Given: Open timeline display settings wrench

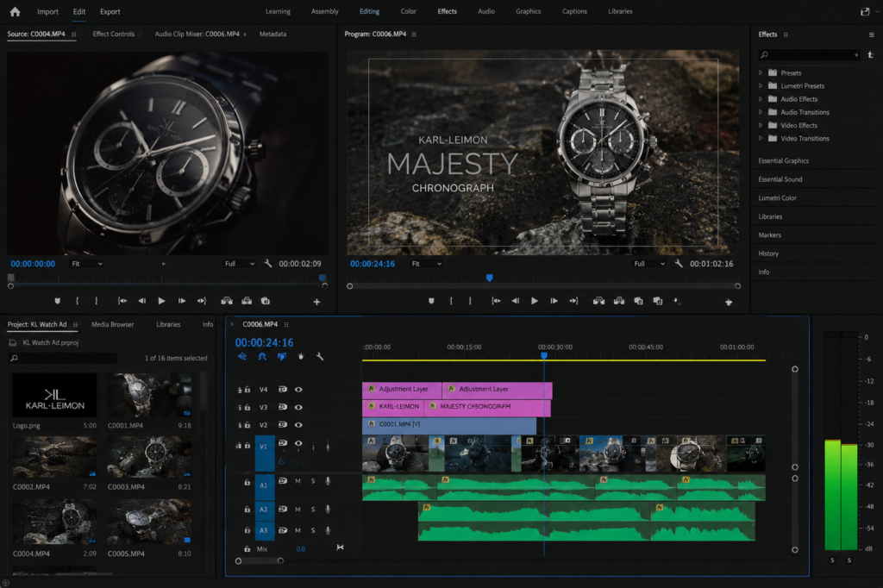Looking at the screenshot, I should pos(320,357).
